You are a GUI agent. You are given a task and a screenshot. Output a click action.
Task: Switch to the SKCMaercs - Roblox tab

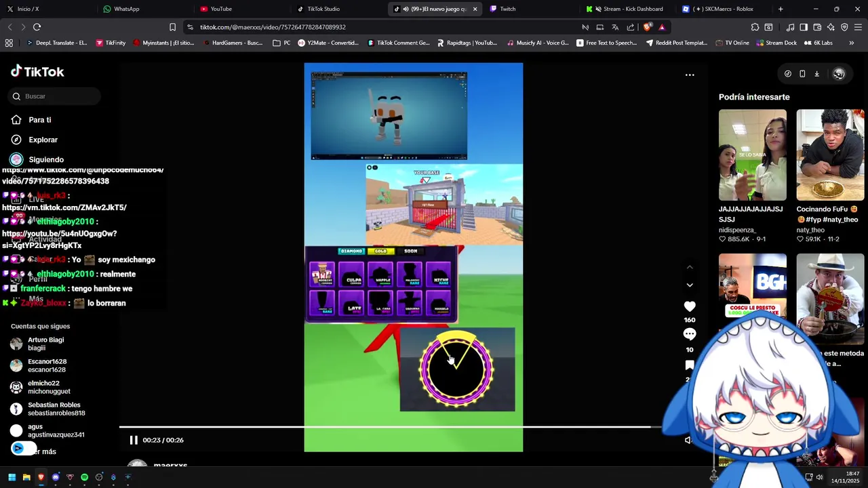(x=723, y=9)
